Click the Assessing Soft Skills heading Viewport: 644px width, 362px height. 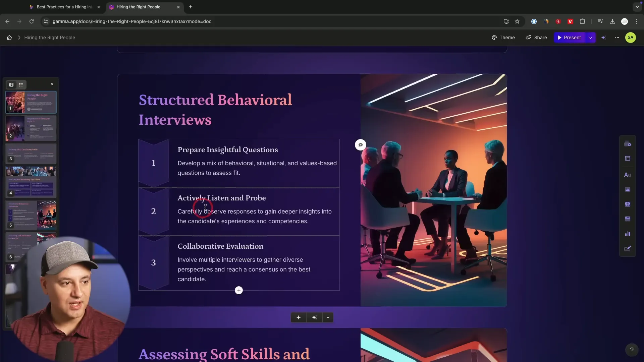pyautogui.click(x=224, y=354)
